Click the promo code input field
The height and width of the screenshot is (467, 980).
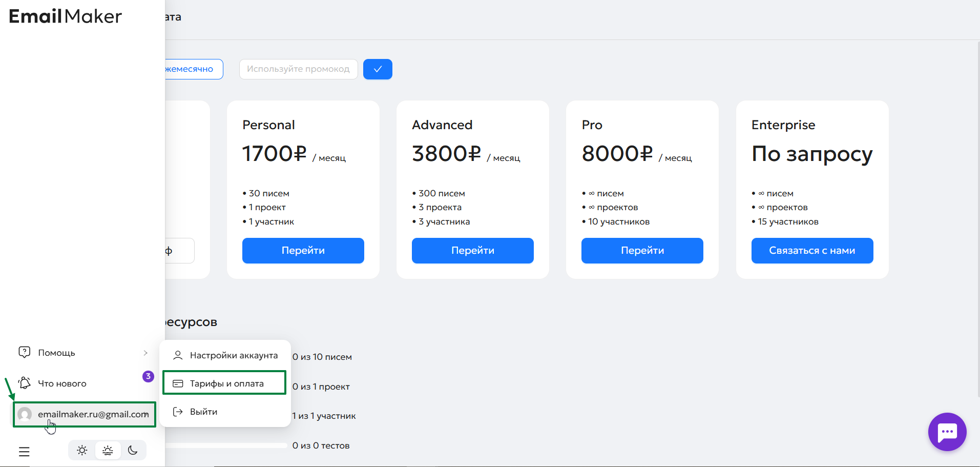298,69
